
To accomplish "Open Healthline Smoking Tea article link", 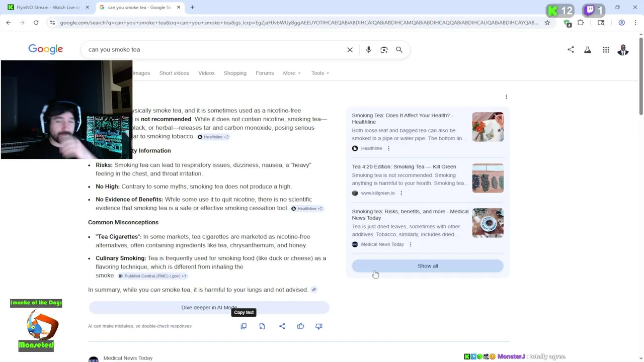I will tap(403, 119).
